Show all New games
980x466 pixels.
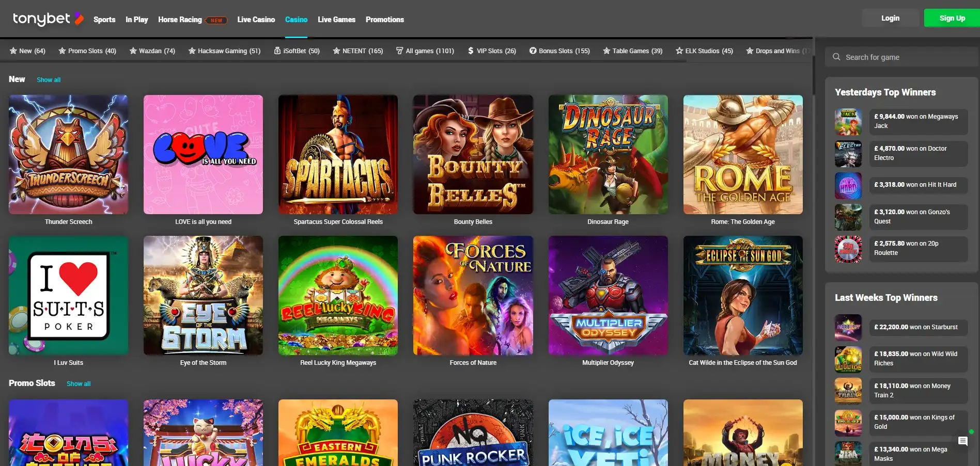(49, 80)
